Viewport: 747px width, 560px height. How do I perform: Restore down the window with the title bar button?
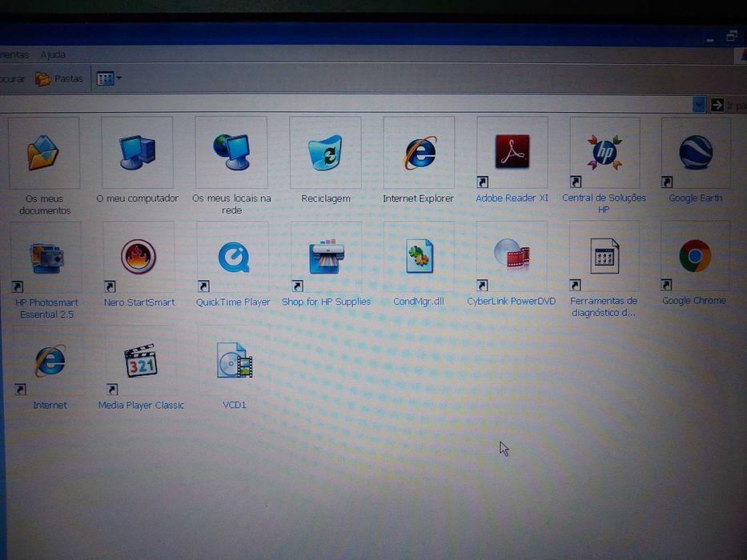(x=732, y=36)
